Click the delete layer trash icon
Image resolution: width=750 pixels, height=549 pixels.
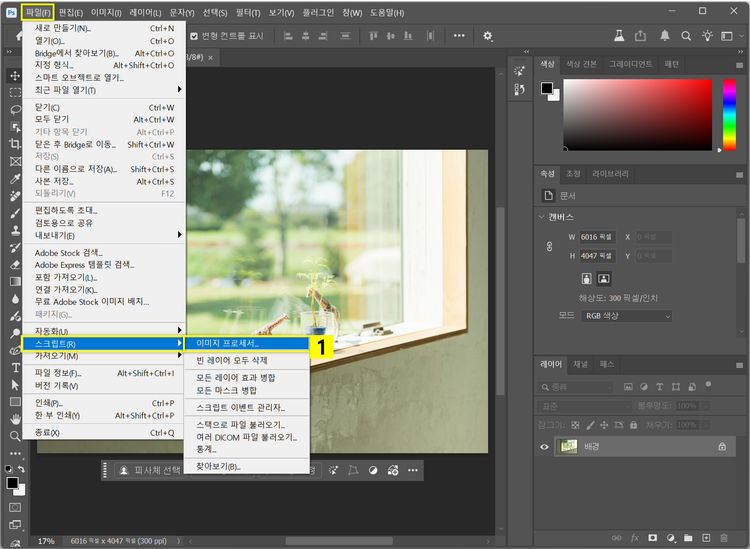coord(721,538)
